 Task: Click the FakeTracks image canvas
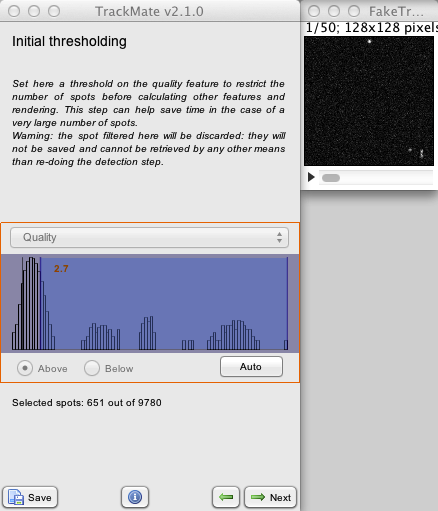[369, 101]
